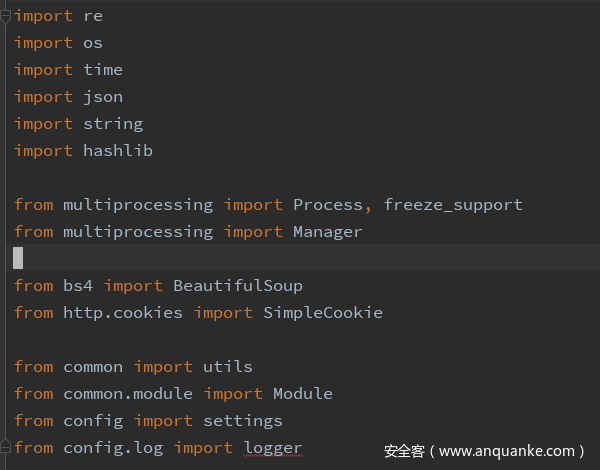
Task: Click the 'Process' class name
Action: pyautogui.click(x=328, y=205)
